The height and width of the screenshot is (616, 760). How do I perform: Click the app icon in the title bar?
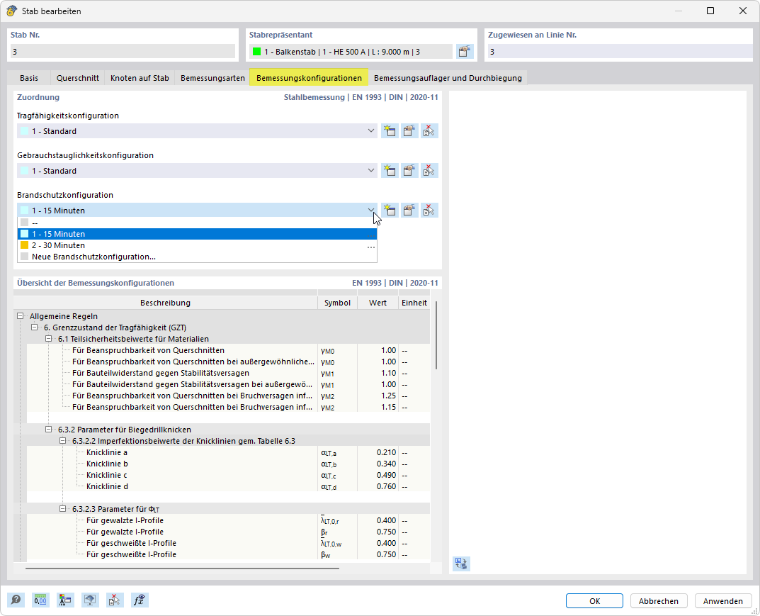pos(12,11)
